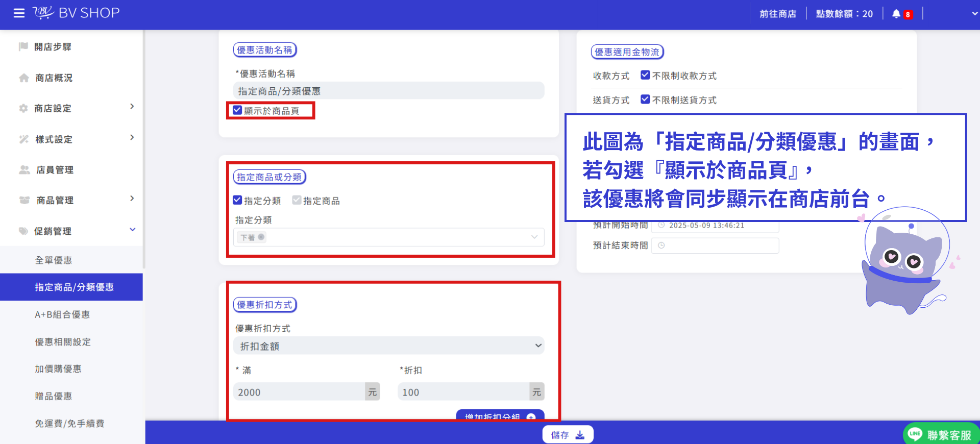Click the BV SHOP logo

pyautogui.click(x=77, y=13)
